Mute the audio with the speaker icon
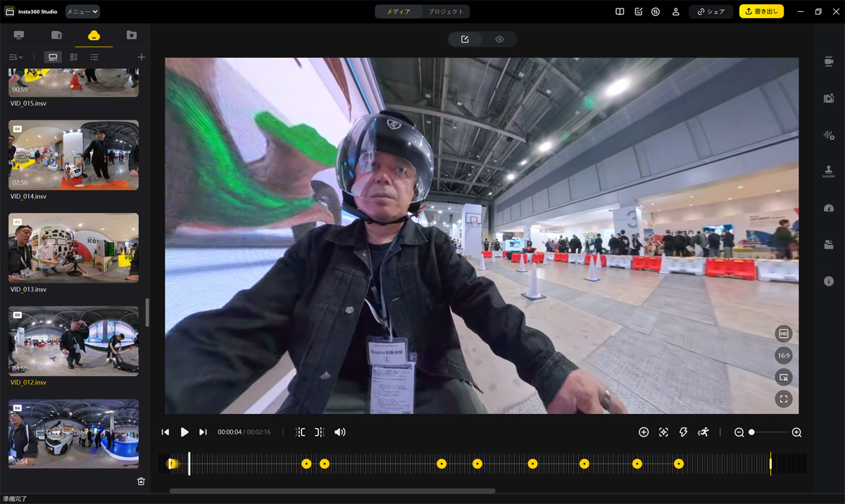845x504 pixels. (340, 432)
